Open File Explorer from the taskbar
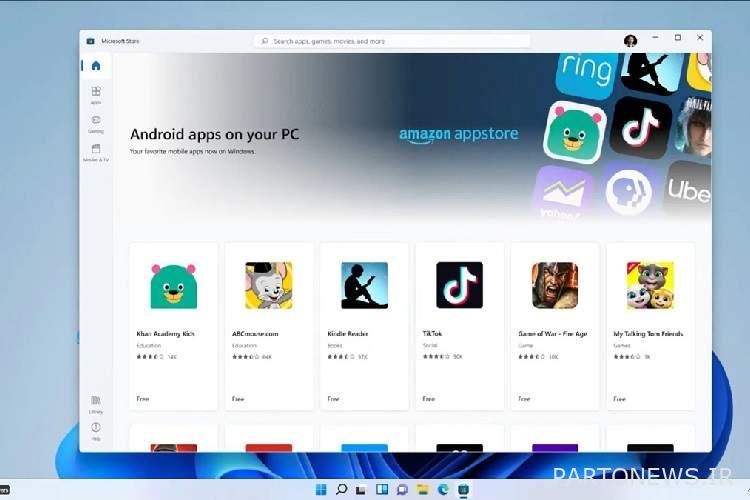 (x=422, y=489)
